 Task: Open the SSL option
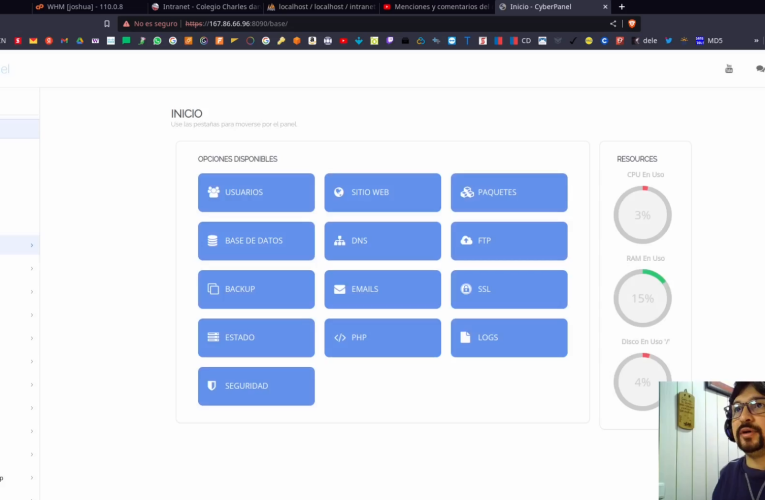click(x=509, y=289)
